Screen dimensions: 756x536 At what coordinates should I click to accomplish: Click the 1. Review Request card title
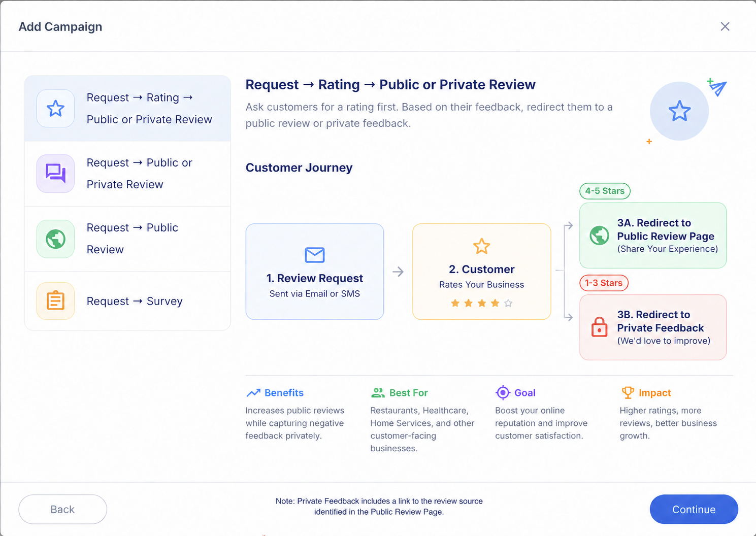click(x=315, y=278)
